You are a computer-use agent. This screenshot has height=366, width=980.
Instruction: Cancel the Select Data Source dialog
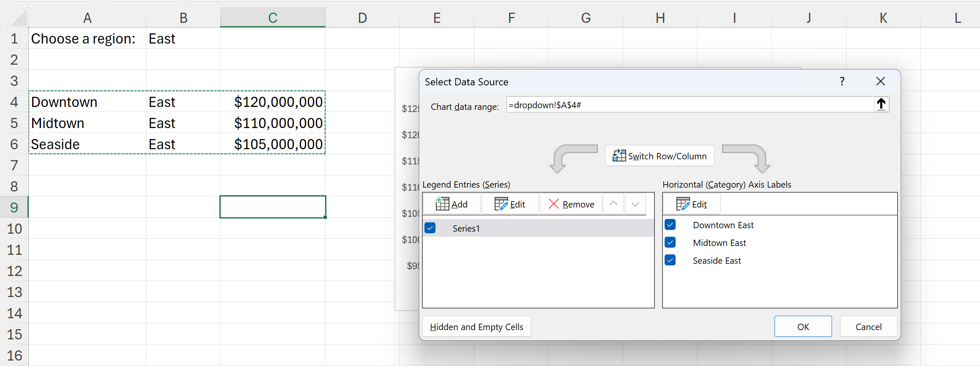868,327
